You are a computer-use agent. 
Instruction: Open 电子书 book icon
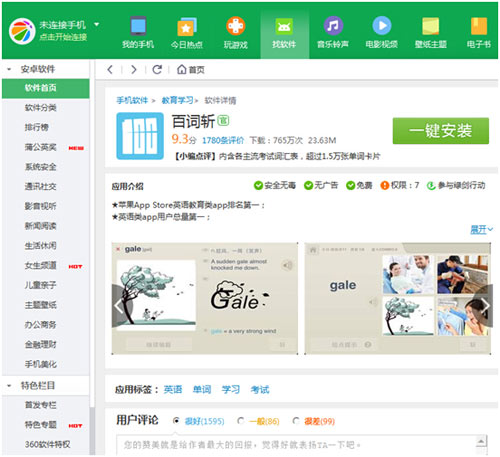tap(479, 26)
